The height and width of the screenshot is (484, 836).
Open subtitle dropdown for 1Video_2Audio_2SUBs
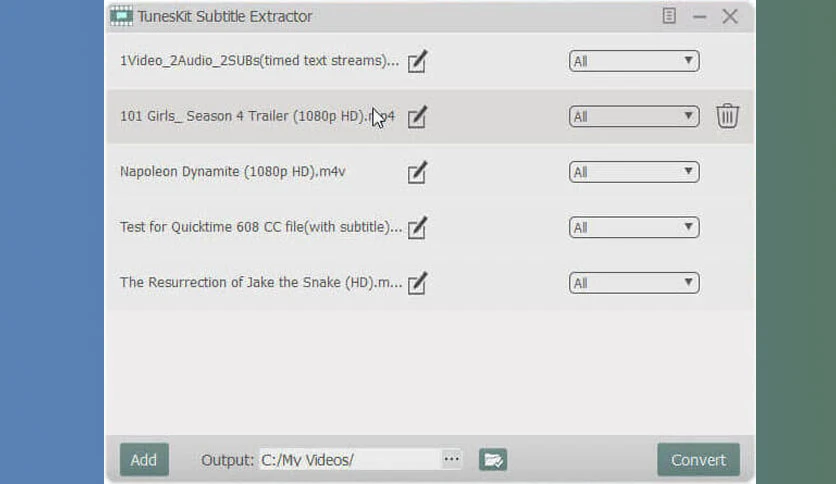pos(634,61)
